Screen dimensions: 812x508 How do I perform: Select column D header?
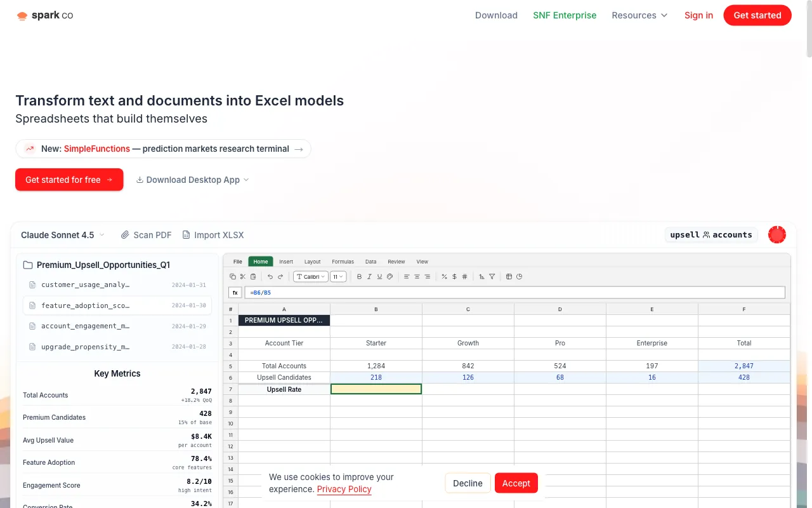pyautogui.click(x=560, y=309)
